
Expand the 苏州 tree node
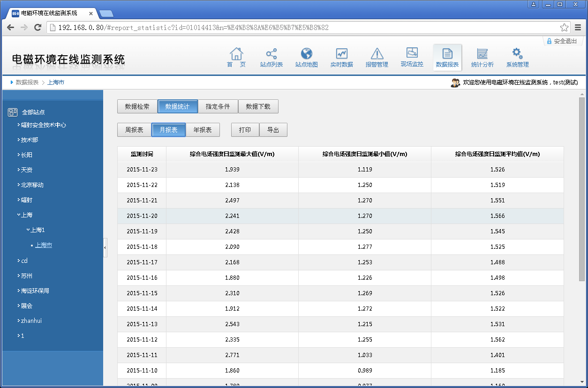19,276
